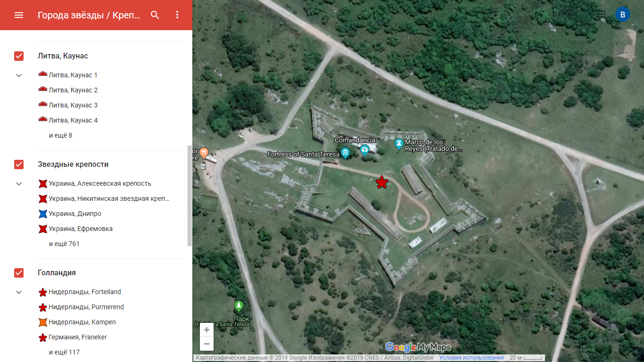
Task: Open the three-dot more options menu
Action: (x=177, y=15)
